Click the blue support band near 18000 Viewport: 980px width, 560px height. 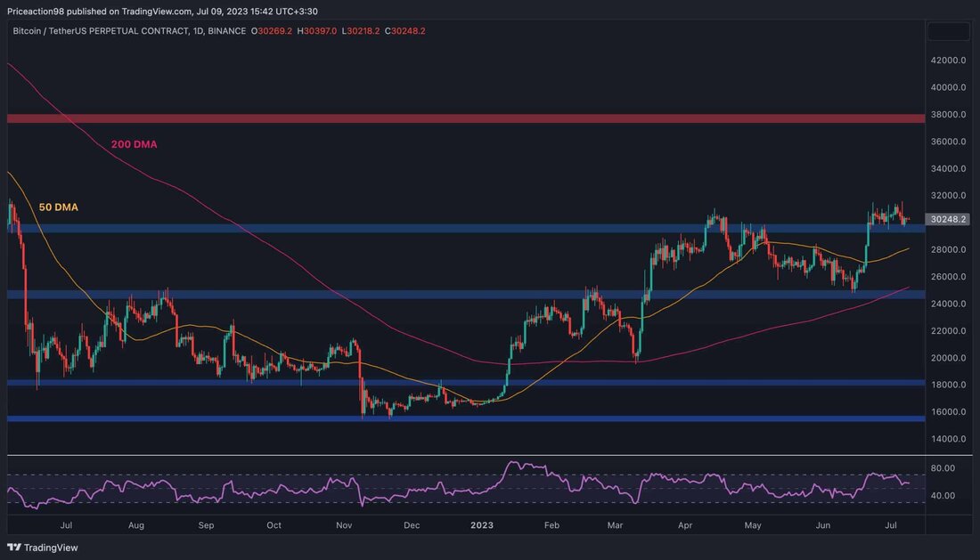[x=466, y=383]
